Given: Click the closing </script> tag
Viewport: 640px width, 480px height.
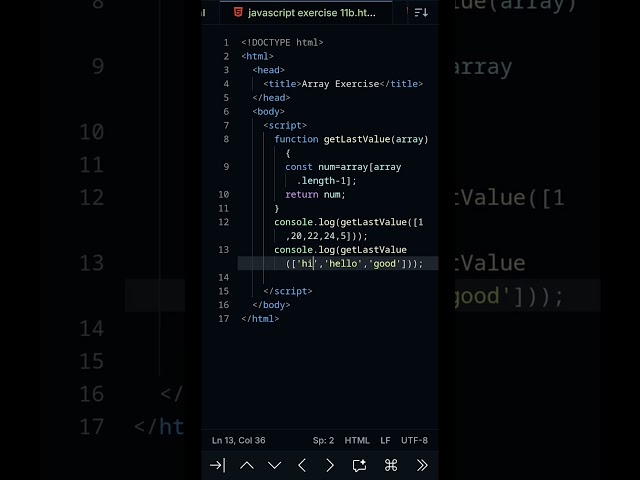Looking at the screenshot, I should point(288,291).
